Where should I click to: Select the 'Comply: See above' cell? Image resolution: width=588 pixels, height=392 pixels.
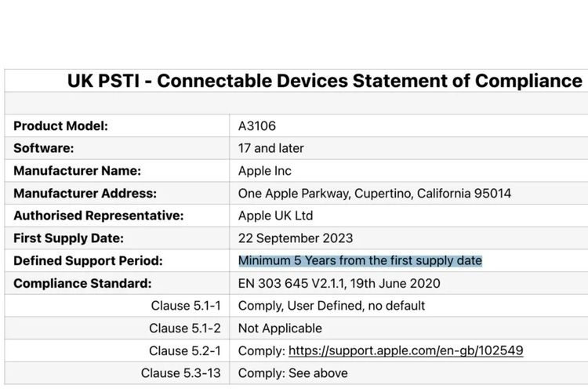click(292, 373)
